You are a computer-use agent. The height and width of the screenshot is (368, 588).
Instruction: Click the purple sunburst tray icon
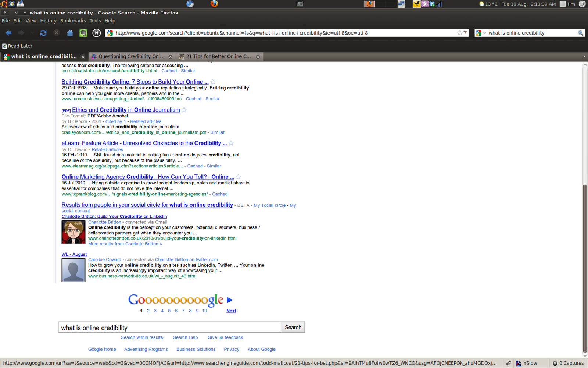click(x=425, y=4)
